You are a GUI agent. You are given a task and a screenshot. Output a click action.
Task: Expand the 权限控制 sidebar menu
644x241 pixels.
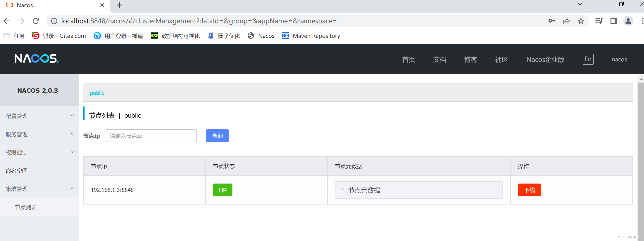tap(39, 152)
